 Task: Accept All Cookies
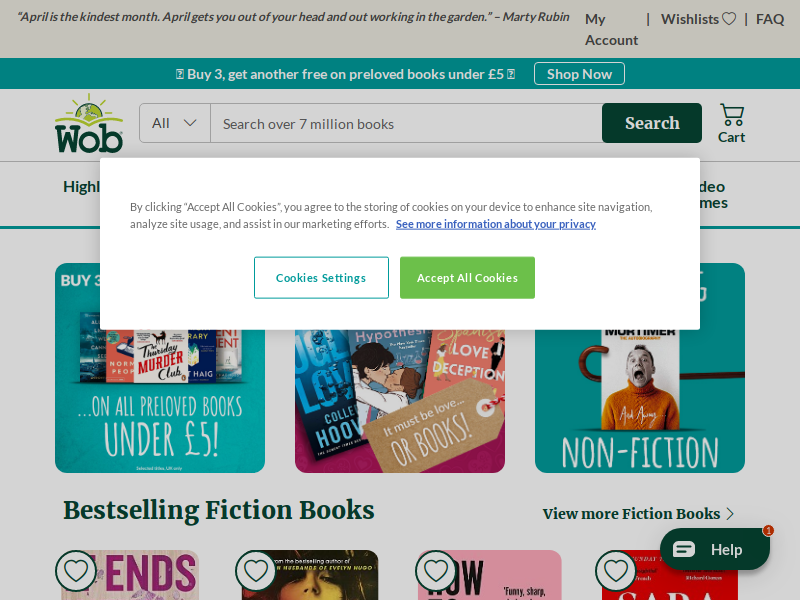(467, 278)
